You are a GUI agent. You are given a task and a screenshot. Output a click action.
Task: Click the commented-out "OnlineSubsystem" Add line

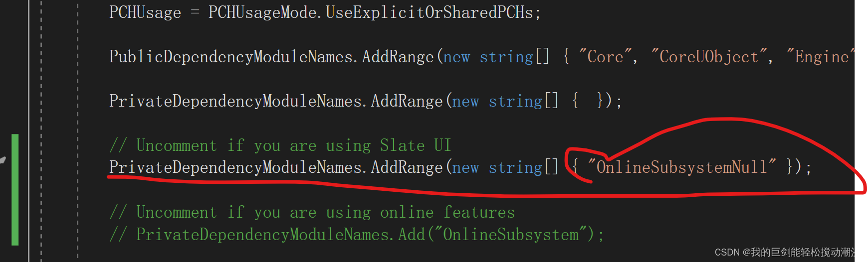(356, 234)
